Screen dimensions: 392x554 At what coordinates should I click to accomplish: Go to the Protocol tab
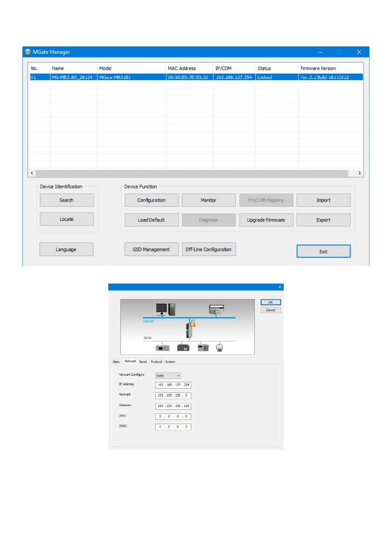coord(157,362)
